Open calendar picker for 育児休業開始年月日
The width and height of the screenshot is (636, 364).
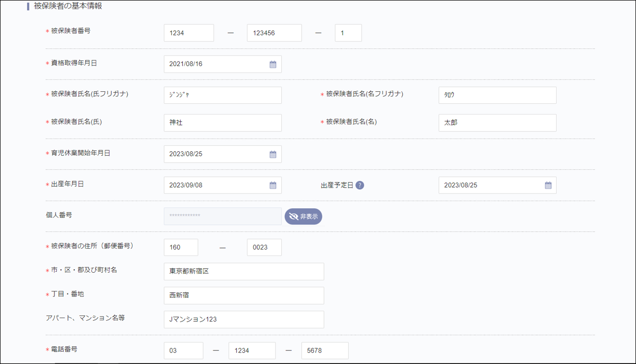pos(273,154)
